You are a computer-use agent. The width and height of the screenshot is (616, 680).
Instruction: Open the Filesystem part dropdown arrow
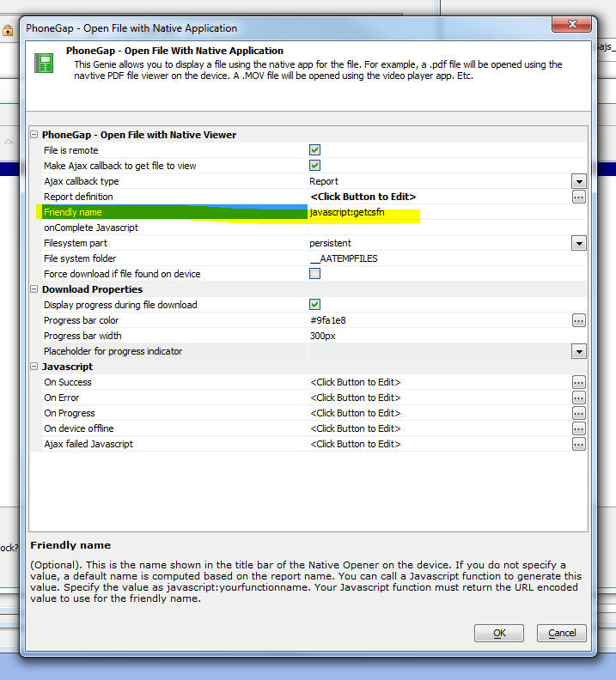(x=579, y=243)
